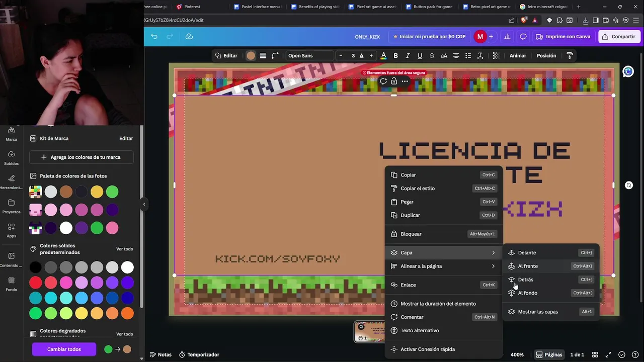
Task: Click the Editar button in toolbar
Action: coord(226,56)
